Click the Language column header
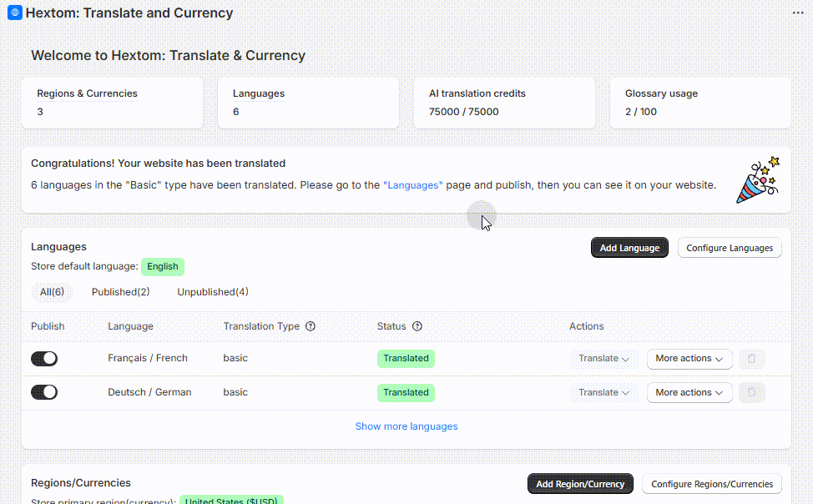The image size is (813, 504). click(131, 326)
